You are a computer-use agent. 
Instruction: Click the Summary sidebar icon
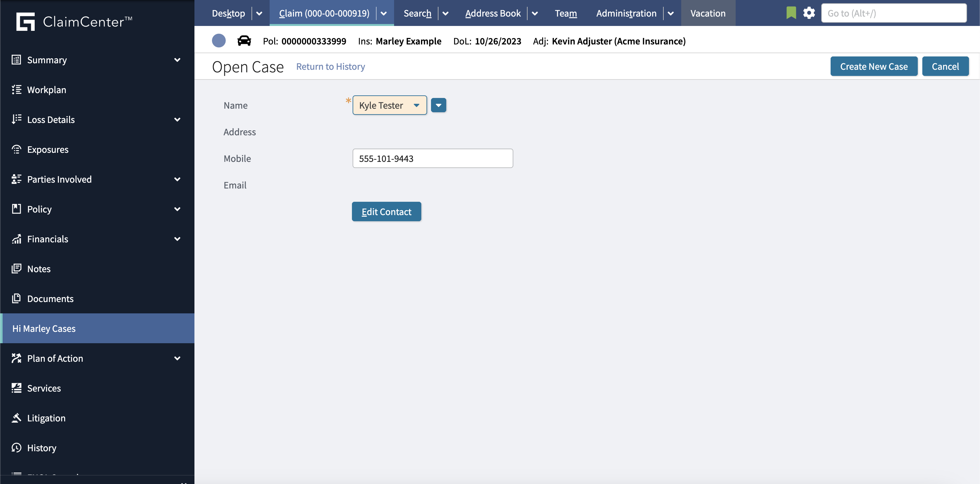coord(16,60)
